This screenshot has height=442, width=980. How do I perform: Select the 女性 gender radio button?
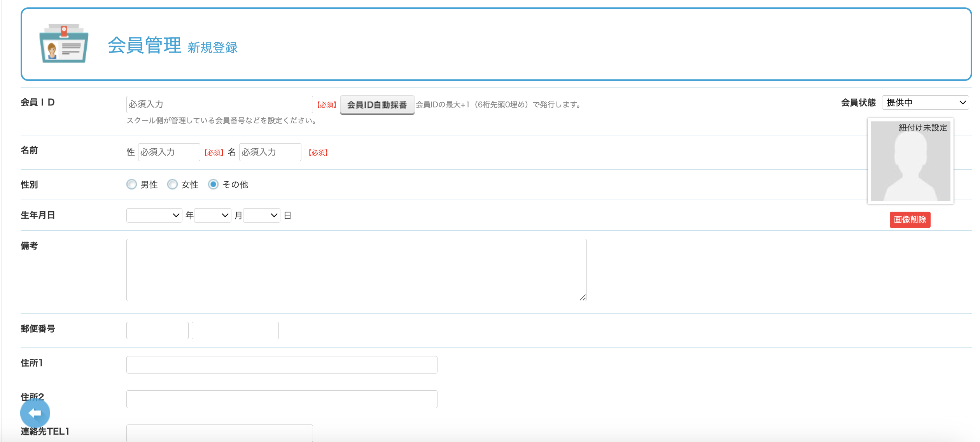(x=172, y=184)
